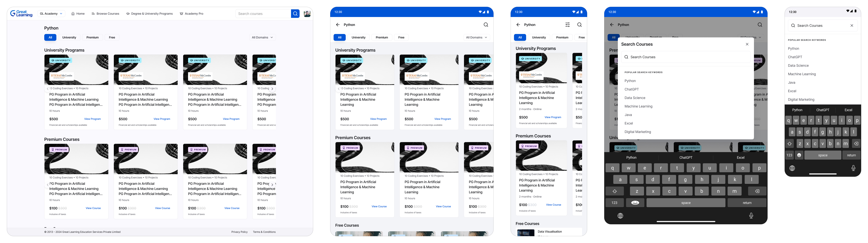868x243 pixels.
Task: Open the Privacy Policy footer link
Action: (x=239, y=232)
